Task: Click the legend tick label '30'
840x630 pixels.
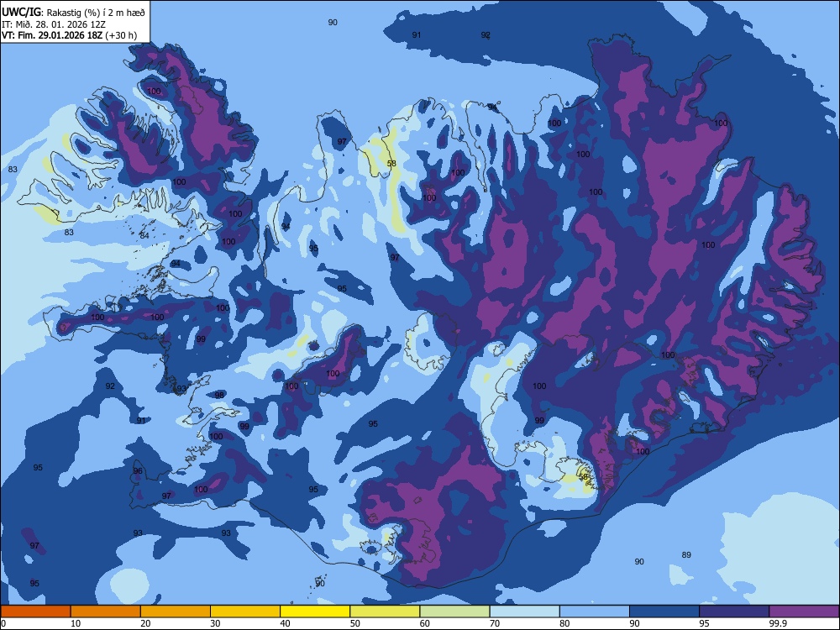Action: (x=215, y=623)
